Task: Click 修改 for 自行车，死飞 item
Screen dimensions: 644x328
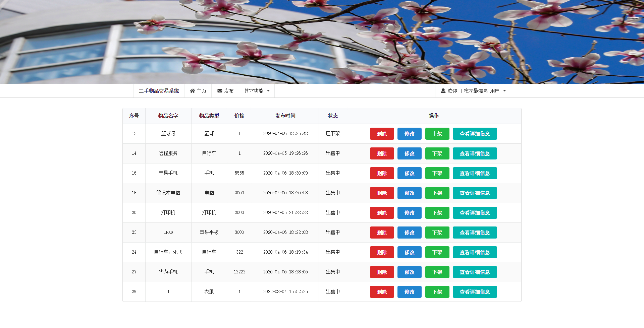Action: tap(409, 252)
